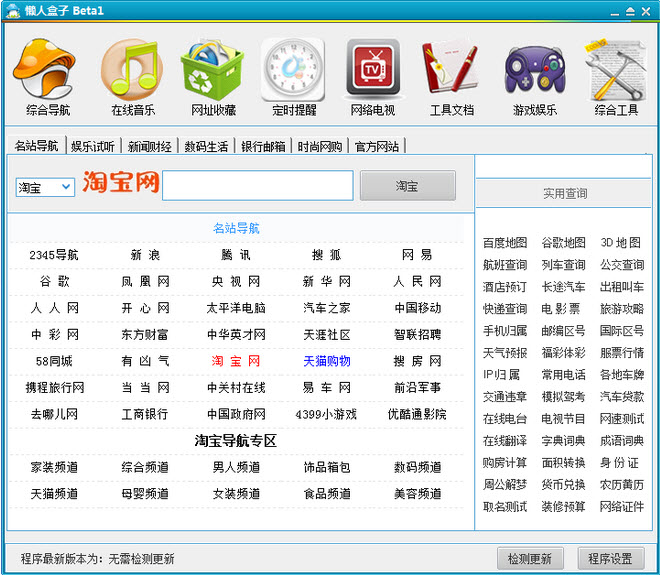Open the 快递查询 link
The width and height of the screenshot is (660, 575).
point(505,309)
